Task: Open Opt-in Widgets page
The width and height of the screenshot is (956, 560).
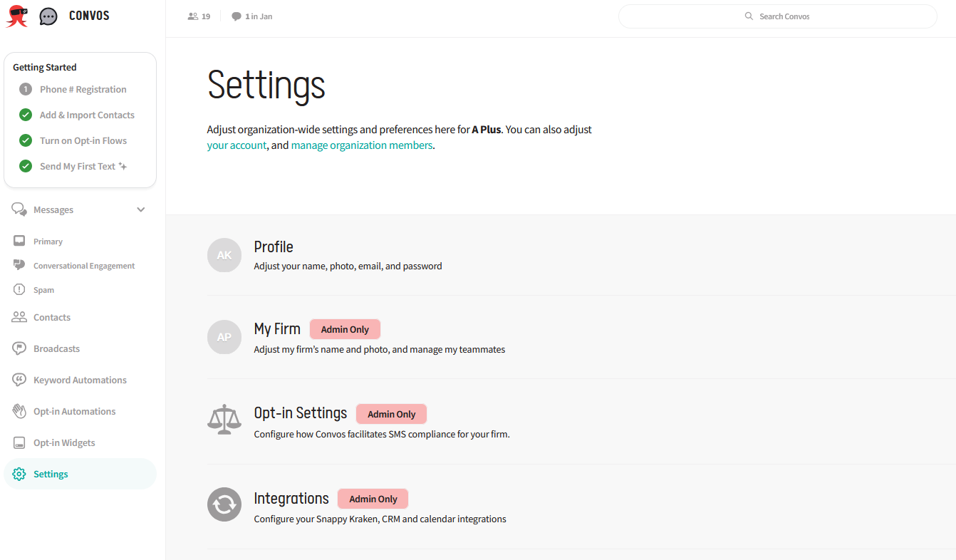Action: (x=64, y=442)
